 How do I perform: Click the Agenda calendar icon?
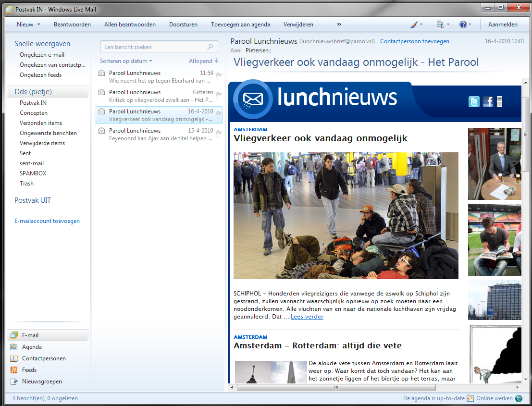pyautogui.click(x=14, y=346)
